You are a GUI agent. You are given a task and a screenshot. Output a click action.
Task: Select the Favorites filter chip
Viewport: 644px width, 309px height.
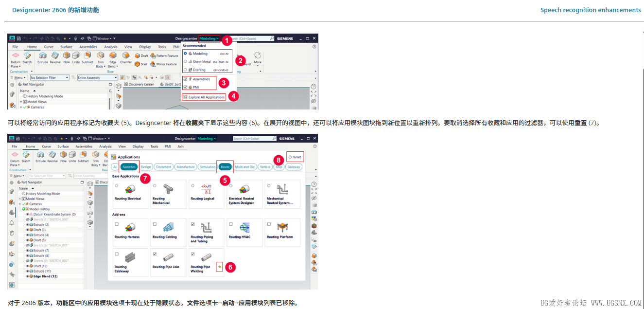point(129,167)
